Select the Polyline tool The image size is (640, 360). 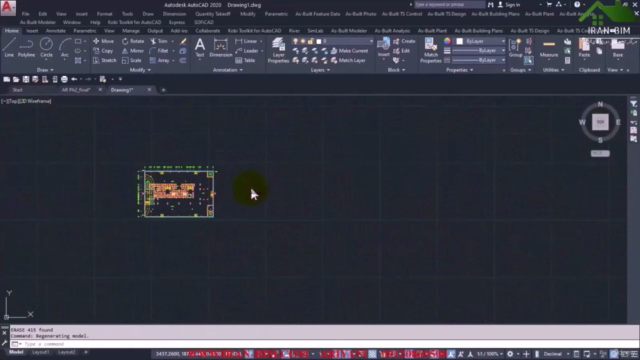26,47
